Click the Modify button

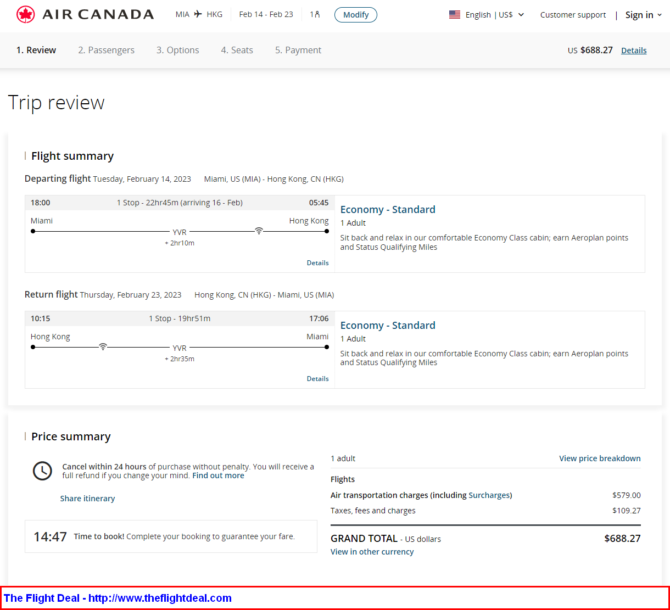tap(356, 15)
